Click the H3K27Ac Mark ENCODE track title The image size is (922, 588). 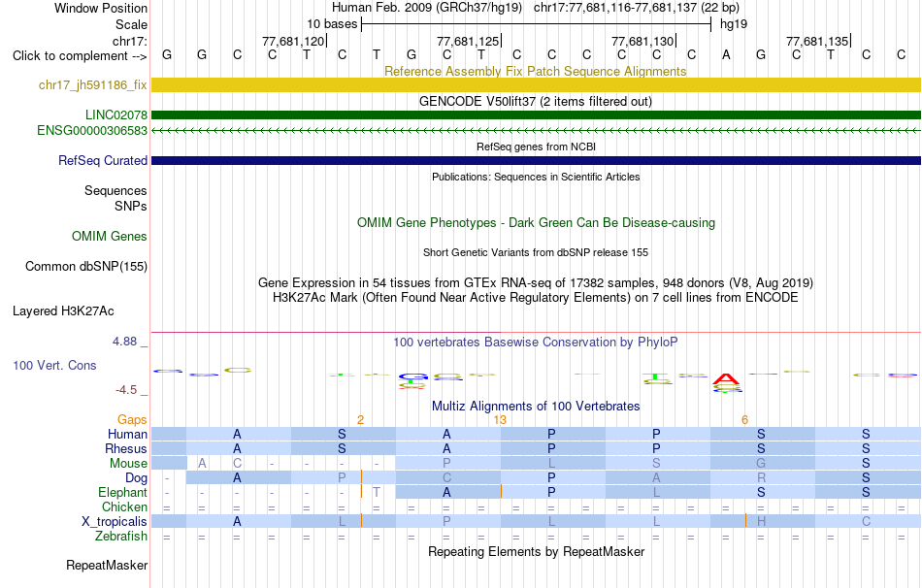(536, 298)
